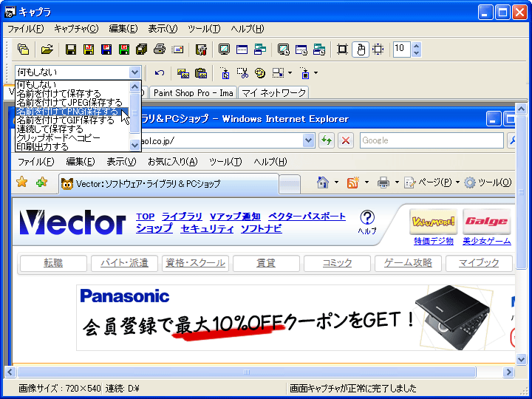
Task: Click the open file folder icon
Action: (47, 50)
